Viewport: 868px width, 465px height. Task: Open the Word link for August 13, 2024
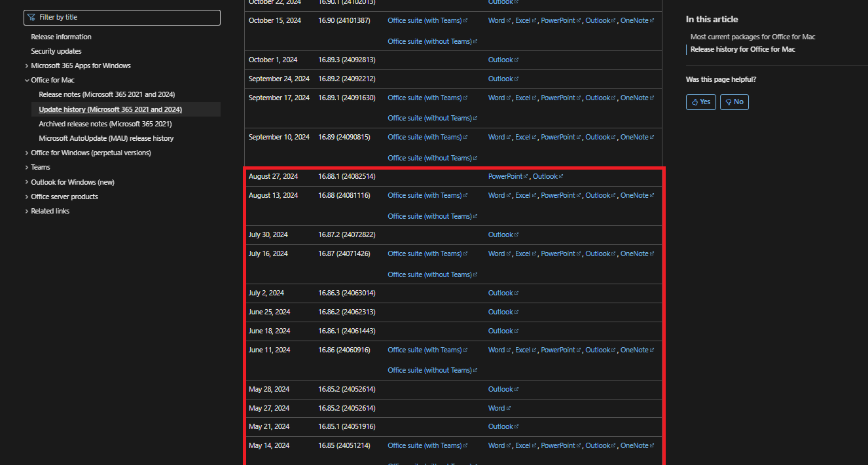coord(499,195)
